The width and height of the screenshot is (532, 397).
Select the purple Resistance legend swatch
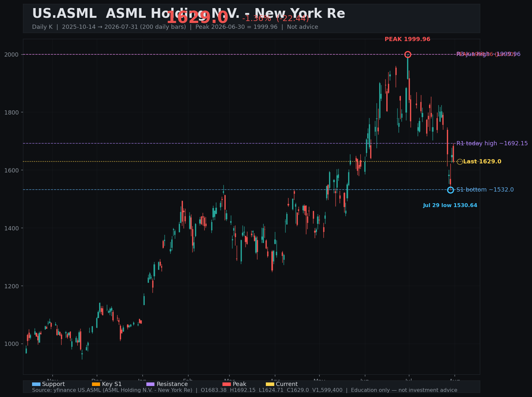click(151, 384)
